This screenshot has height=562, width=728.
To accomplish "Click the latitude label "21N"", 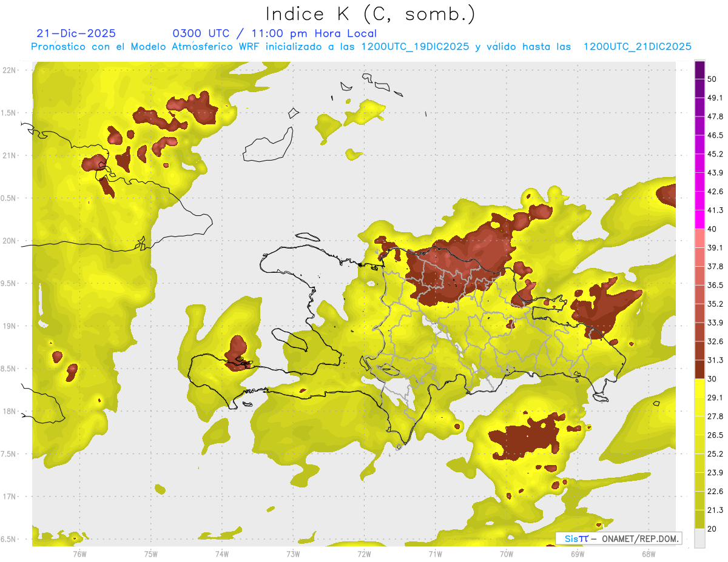I will pyautogui.click(x=9, y=155).
